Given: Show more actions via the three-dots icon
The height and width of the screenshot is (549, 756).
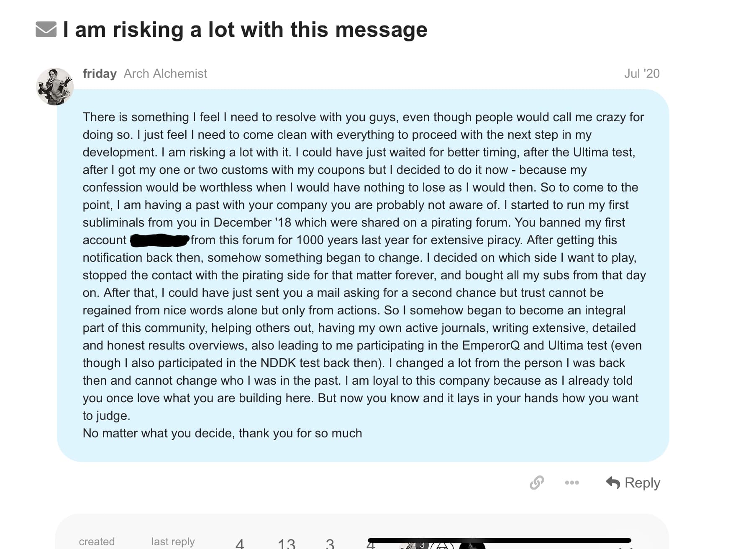Looking at the screenshot, I should (x=571, y=483).
